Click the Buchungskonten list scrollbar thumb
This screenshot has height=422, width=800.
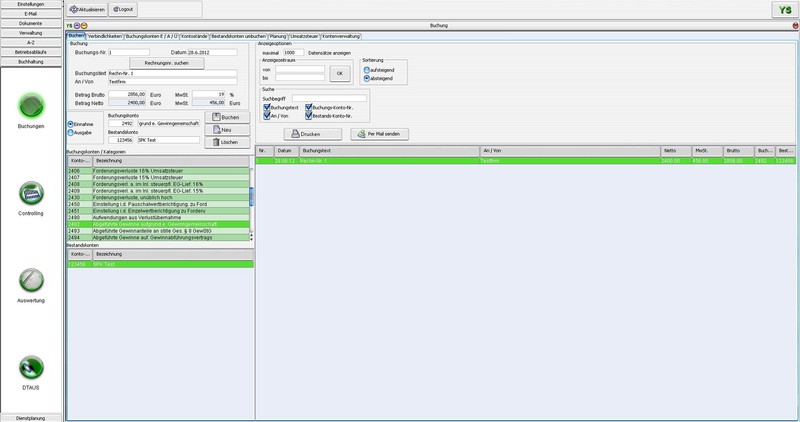point(251,197)
